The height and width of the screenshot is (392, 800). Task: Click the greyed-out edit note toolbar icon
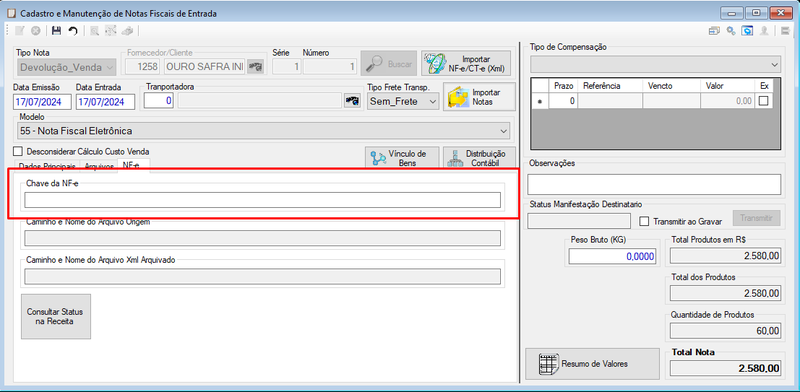coord(19,31)
